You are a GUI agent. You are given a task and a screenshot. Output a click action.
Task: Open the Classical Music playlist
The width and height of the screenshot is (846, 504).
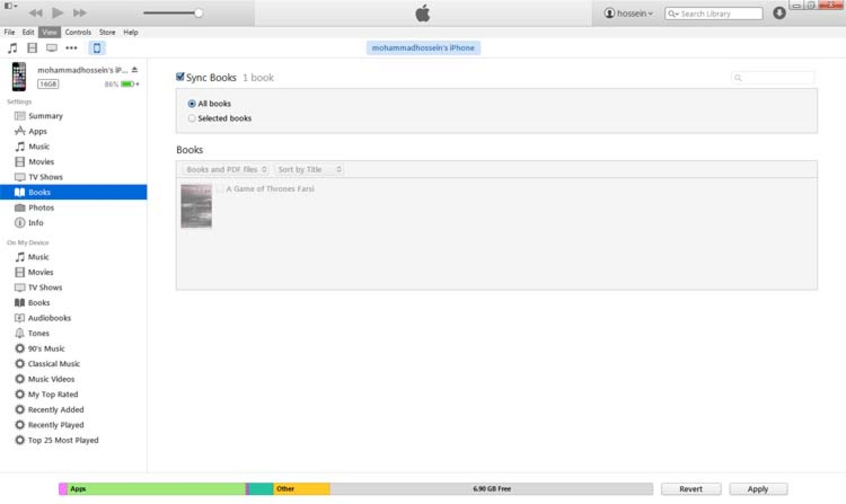74,364
